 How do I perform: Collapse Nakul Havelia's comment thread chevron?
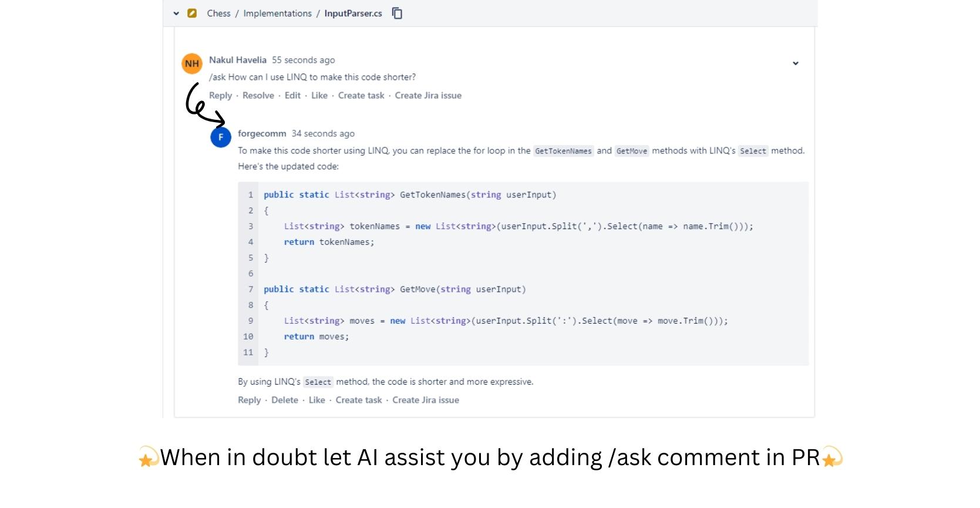click(x=796, y=63)
